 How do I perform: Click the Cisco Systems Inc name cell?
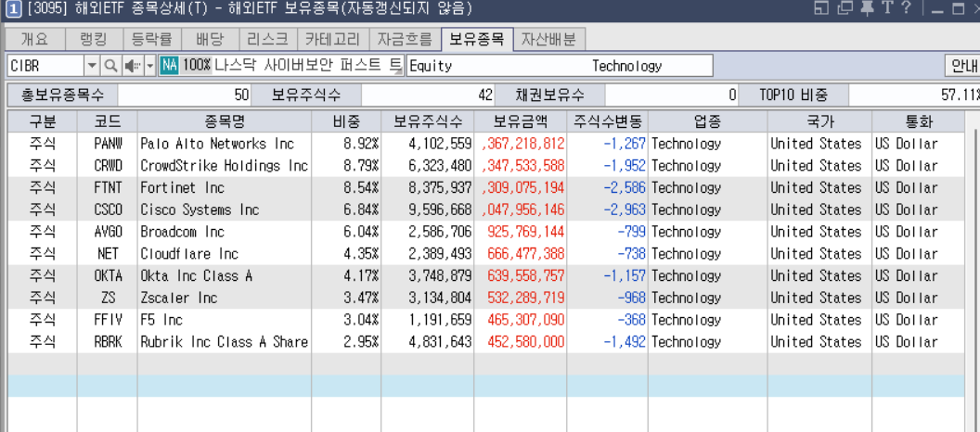pyautogui.click(x=225, y=210)
